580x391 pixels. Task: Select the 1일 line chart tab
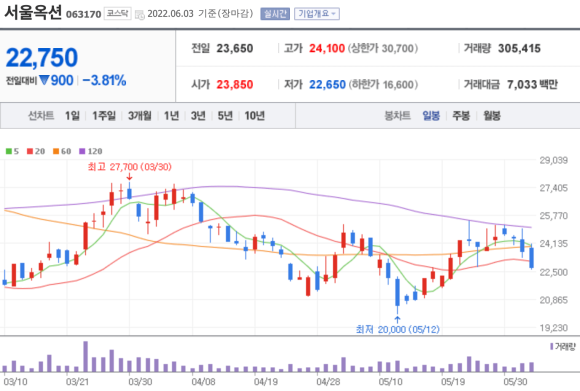[x=72, y=116]
